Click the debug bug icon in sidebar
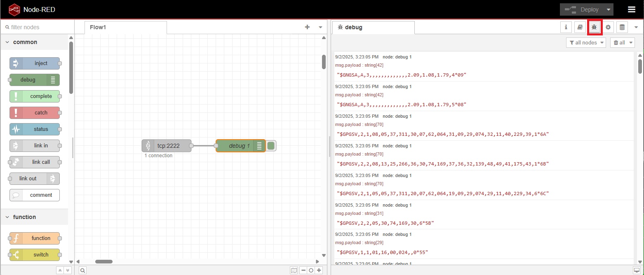This screenshot has height=275, width=644. click(x=594, y=27)
